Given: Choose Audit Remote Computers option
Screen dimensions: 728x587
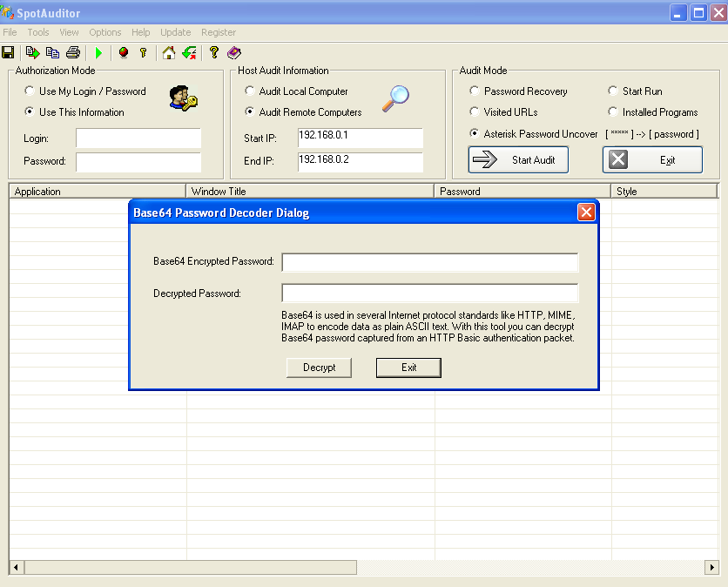Looking at the screenshot, I should pos(304,112).
